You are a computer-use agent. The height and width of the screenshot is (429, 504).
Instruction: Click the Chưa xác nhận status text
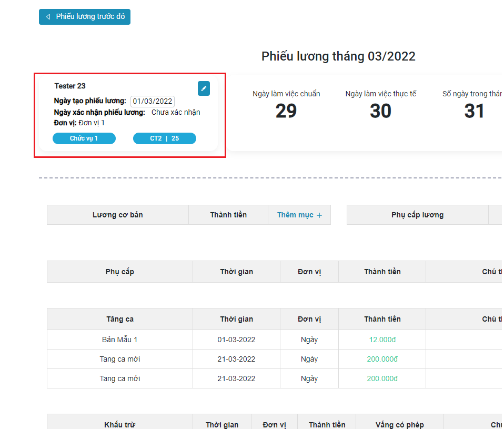176,112
